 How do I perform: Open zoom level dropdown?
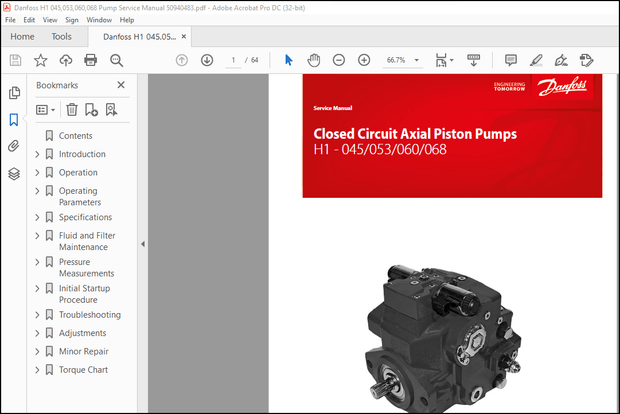416,60
